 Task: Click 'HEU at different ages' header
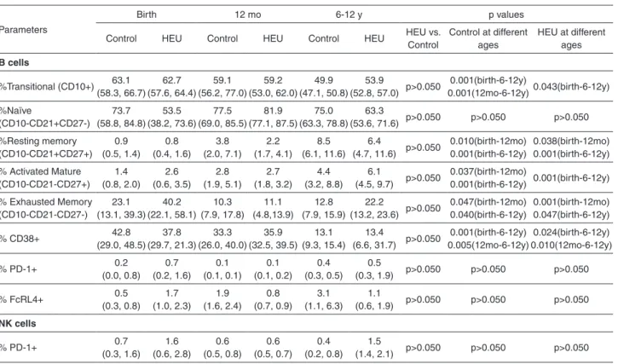pos(571,38)
